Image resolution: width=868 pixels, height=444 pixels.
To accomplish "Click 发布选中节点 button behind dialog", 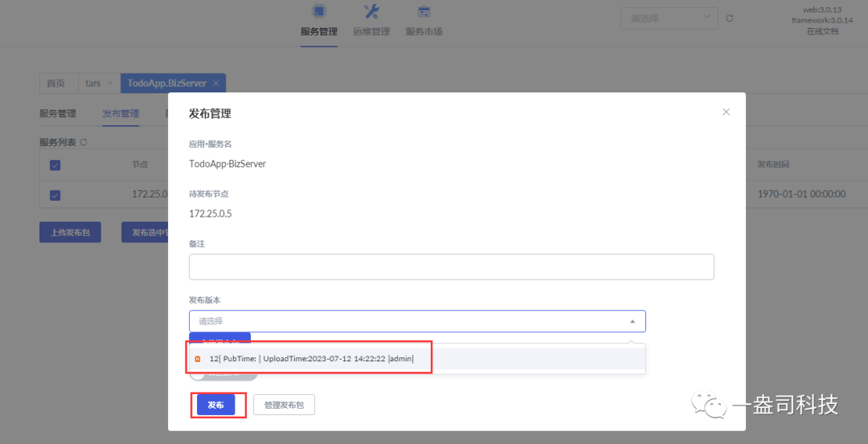I will point(145,232).
